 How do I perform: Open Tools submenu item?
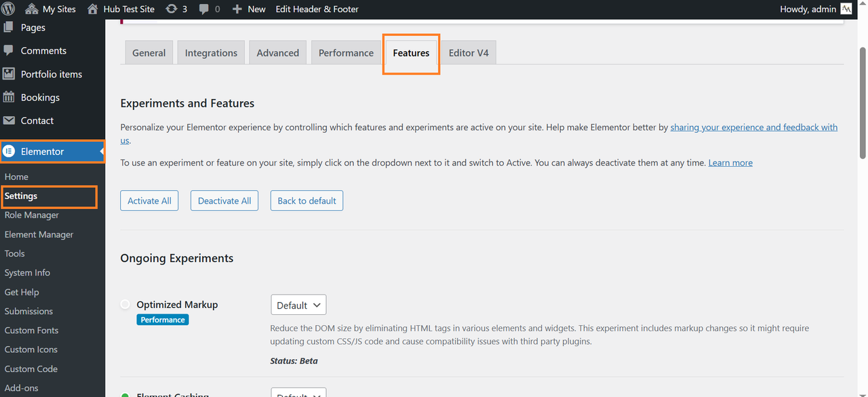(14, 253)
